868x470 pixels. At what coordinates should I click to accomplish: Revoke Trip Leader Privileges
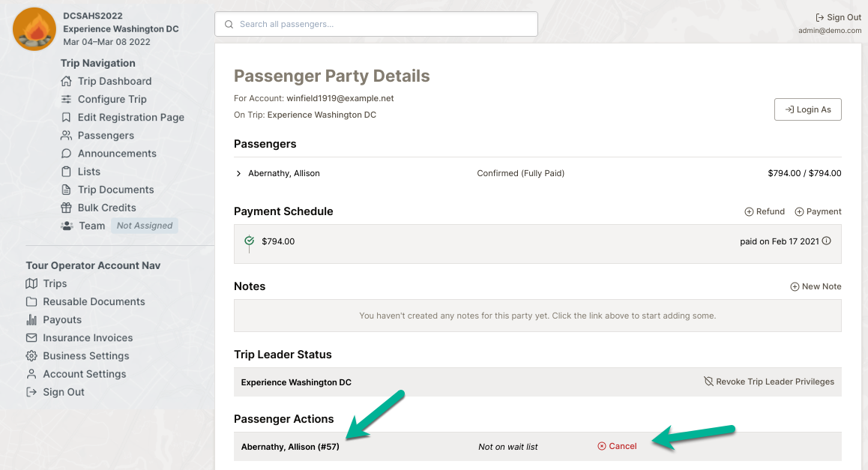click(x=769, y=382)
